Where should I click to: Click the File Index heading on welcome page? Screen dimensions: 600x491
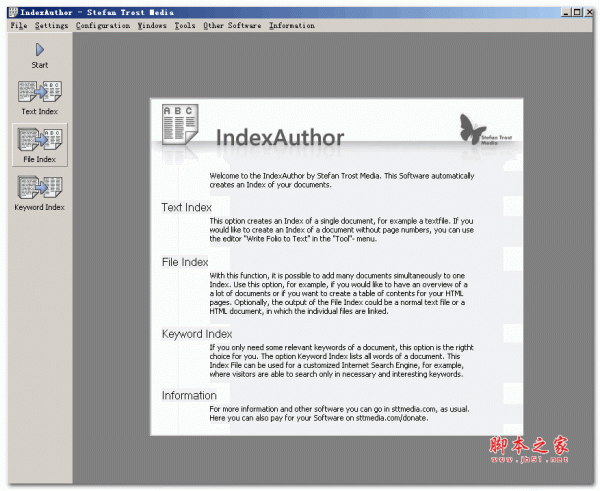tap(185, 262)
